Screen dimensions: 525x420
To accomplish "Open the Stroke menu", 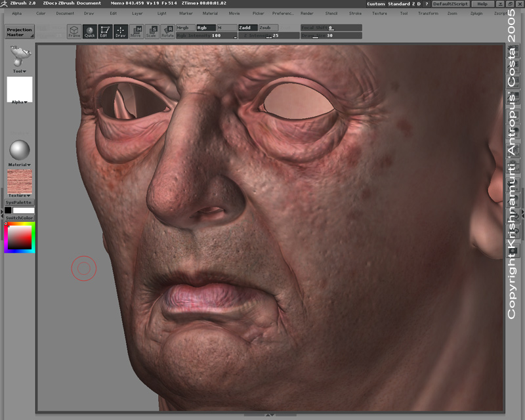I will point(355,13).
